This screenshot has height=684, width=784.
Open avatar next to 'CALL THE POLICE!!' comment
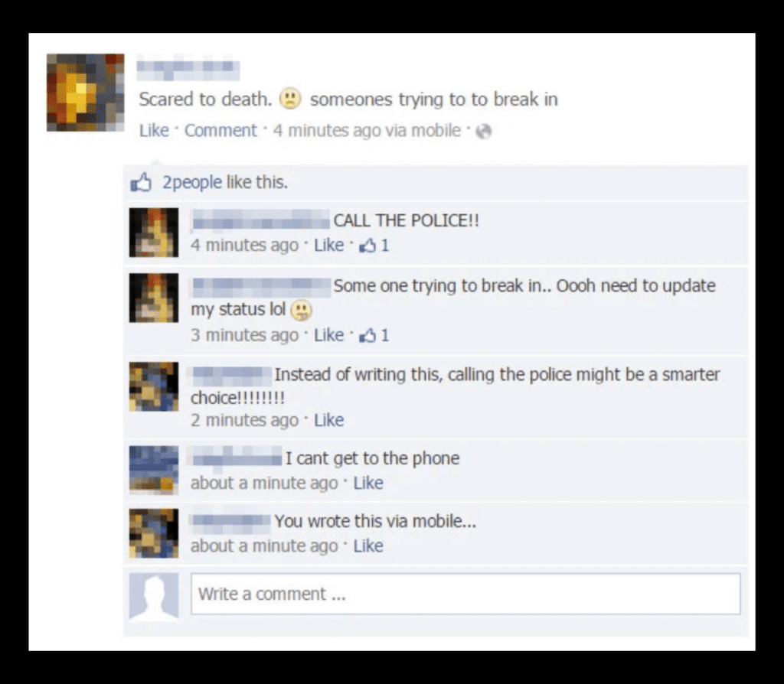[153, 233]
